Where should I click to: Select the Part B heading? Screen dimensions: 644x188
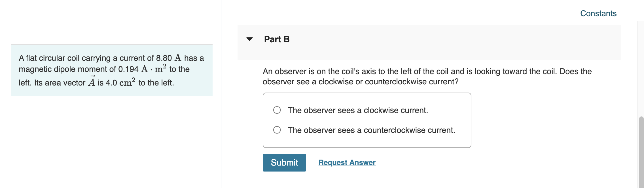276,39
